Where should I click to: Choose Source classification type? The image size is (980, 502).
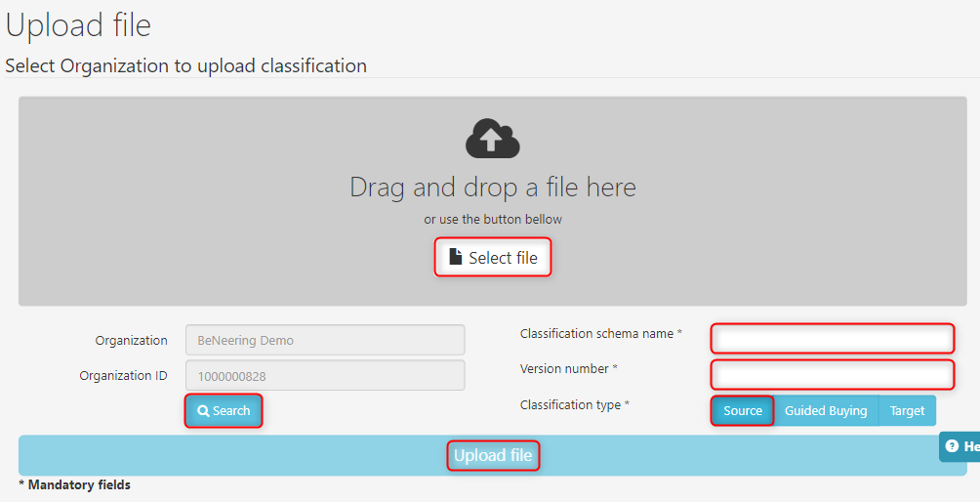[x=742, y=410]
